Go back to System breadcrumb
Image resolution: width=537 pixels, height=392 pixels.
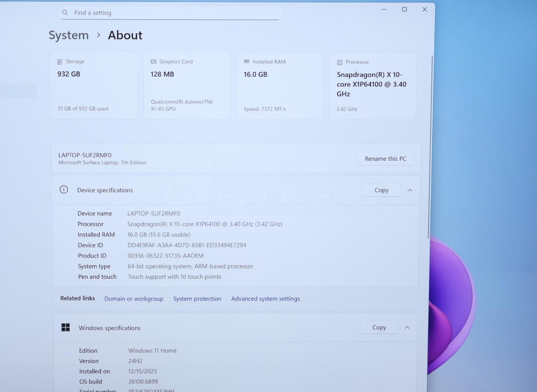69,35
